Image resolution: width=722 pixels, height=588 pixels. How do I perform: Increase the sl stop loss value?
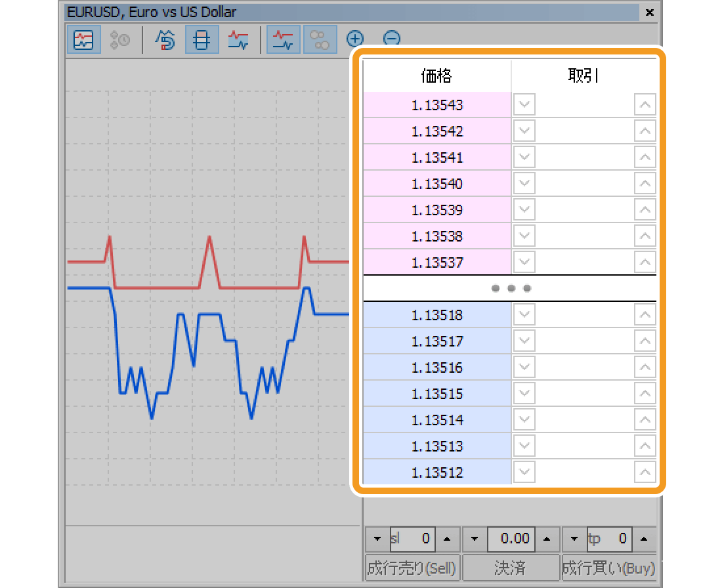pyautogui.click(x=447, y=539)
